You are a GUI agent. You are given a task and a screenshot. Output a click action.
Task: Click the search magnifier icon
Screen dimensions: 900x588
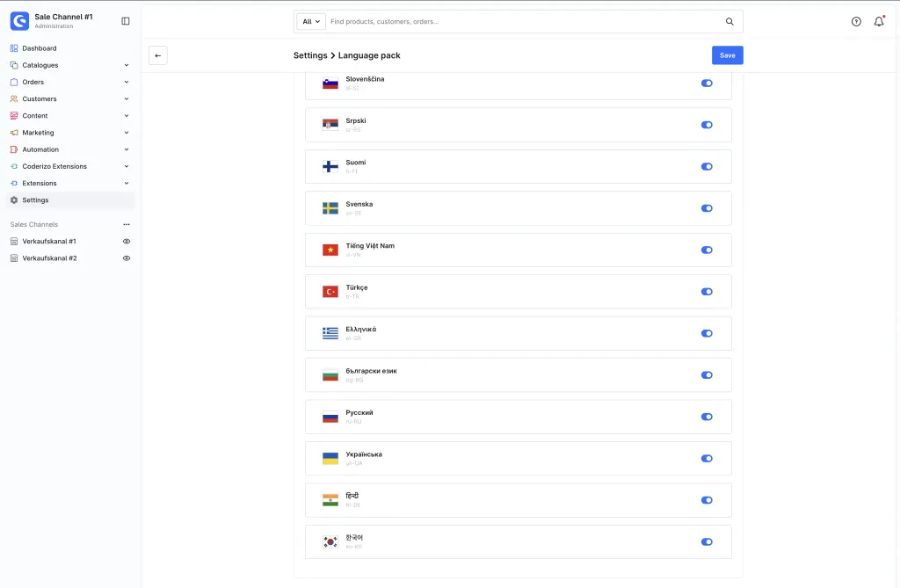tap(729, 22)
